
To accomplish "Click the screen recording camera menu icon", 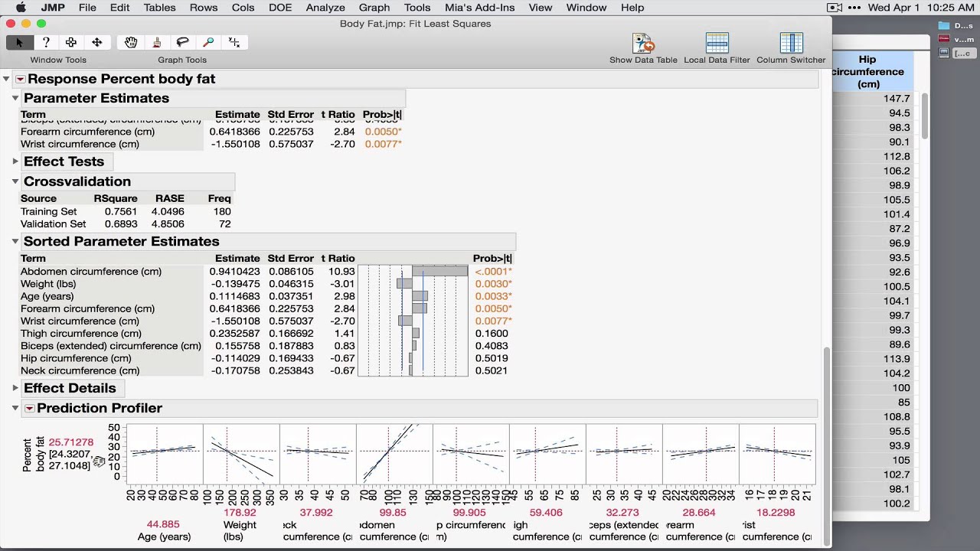I will (x=835, y=7).
